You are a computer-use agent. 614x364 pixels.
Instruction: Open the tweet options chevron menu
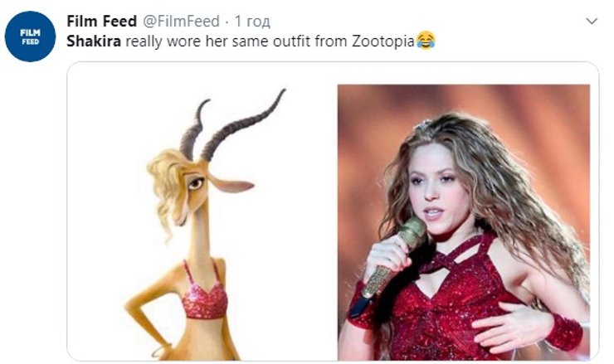click(592, 21)
